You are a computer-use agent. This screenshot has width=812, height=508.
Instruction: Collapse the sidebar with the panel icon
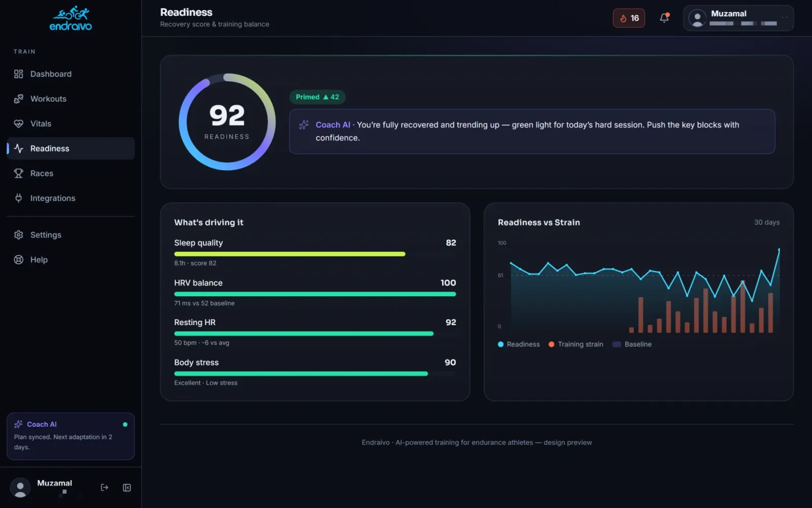tap(127, 488)
